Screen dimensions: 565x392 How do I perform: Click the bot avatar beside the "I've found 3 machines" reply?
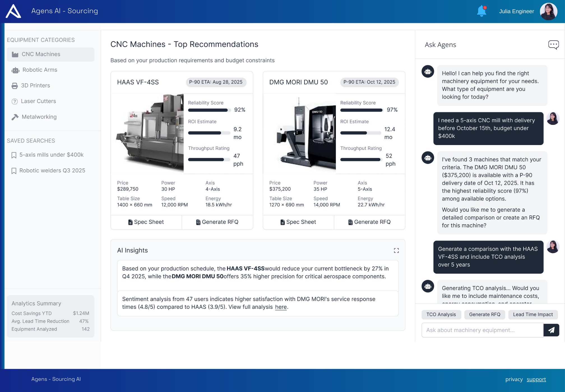(428, 158)
